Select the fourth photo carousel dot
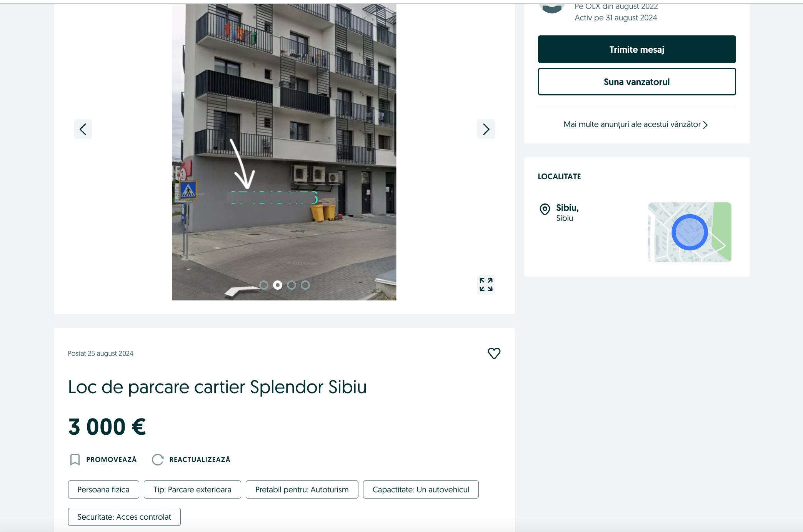 point(305,285)
